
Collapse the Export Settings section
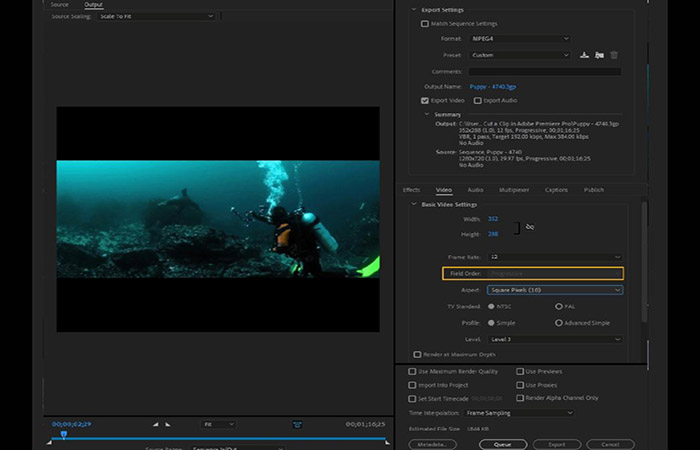pos(413,9)
